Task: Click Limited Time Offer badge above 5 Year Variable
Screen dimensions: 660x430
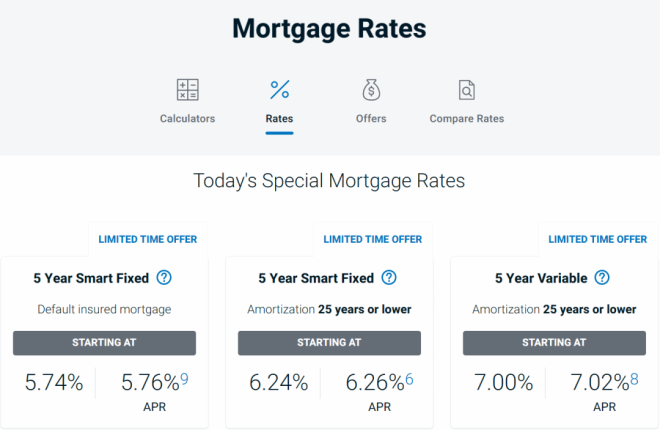Action: 597,239
